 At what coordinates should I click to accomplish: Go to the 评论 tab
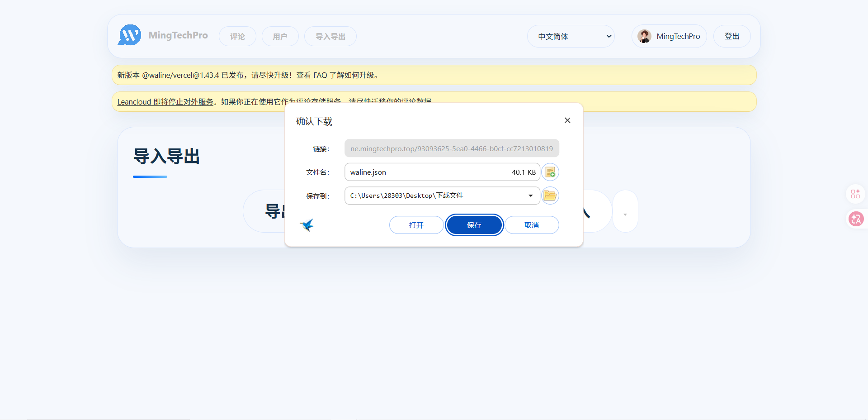tap(237, 36)
